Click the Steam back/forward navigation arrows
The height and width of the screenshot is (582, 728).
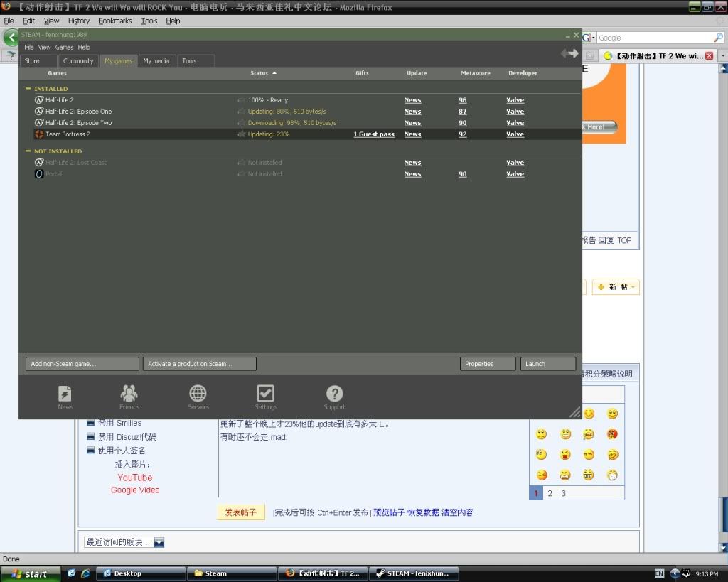pos(569,53)
